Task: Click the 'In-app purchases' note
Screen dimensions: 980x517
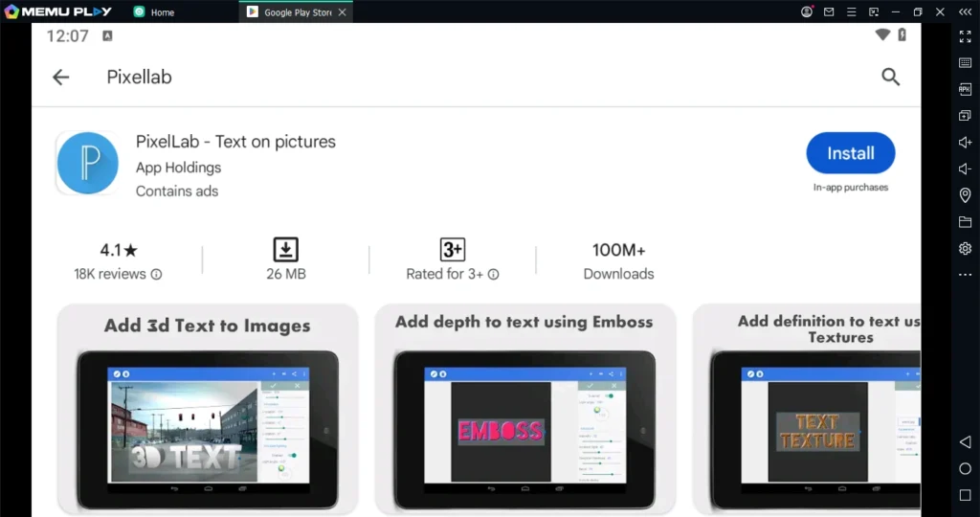Action: point(851,187)
